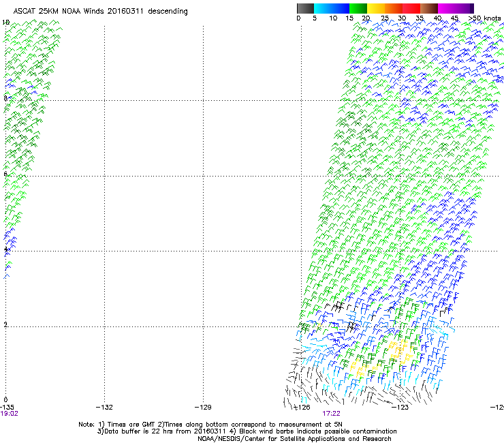The width and height of the screenshot is (504, 443).
Task: Click the purple time stamp 19:02
Action: (x=10, y=414)
